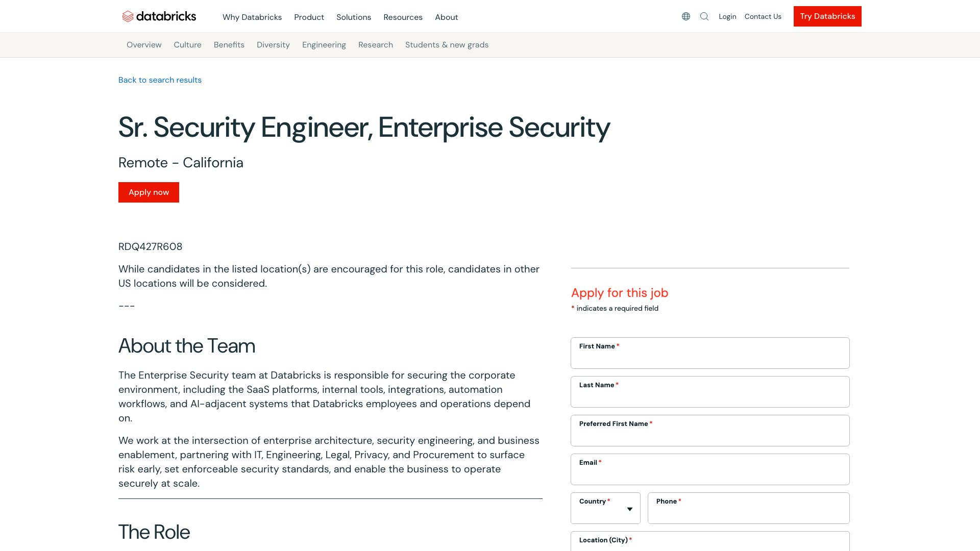The height and width of the screenshot is (551, 980).
Task: Click the Apply now button
Action: tap(149, 192)
